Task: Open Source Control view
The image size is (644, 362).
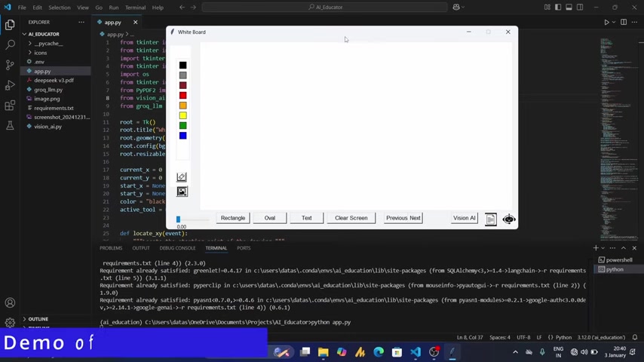Action: coord(10,65)
